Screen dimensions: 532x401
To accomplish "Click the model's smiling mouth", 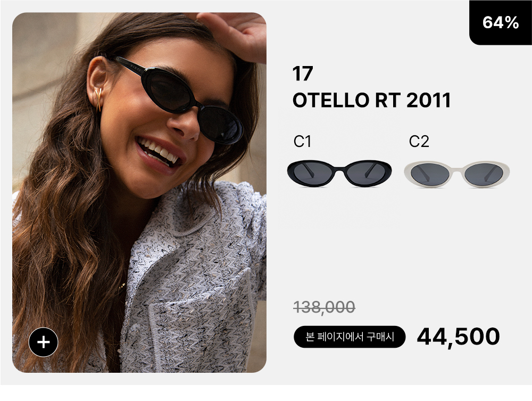I will 160,153.
